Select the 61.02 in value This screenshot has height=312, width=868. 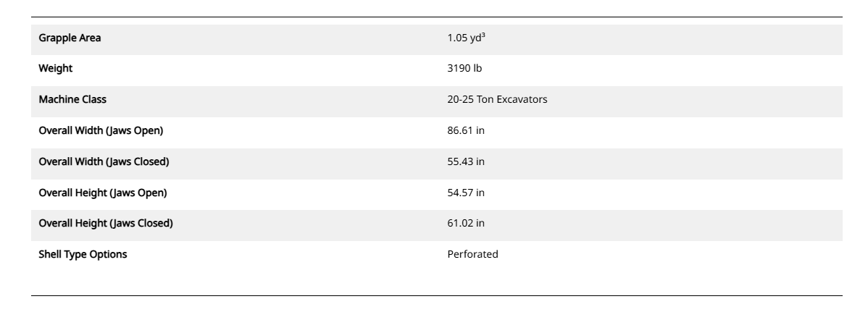pos(466,224)
